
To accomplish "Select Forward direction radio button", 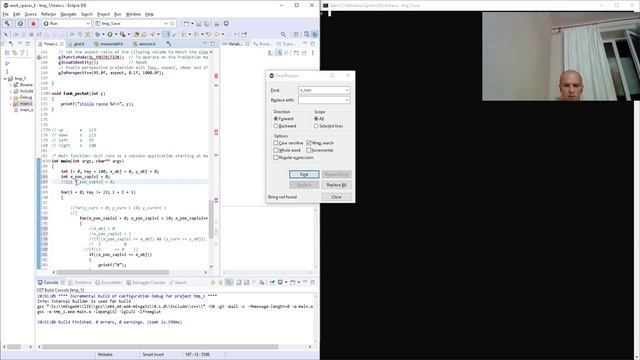I will click(x=276, y=119).
